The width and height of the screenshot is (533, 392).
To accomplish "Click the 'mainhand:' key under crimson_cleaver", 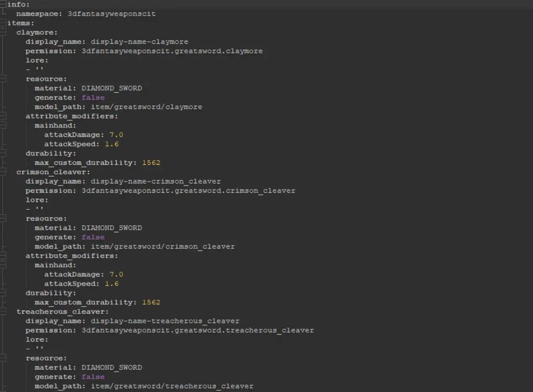I will pyautogui.click(x=55, y=265).
